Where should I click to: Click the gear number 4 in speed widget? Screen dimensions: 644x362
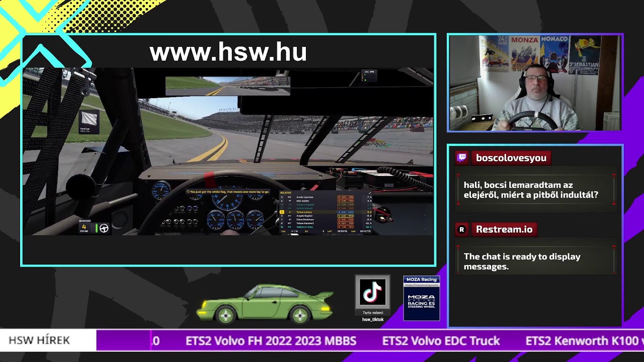click(84, 227)
